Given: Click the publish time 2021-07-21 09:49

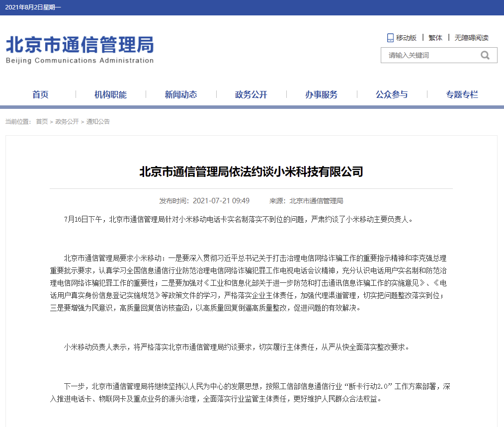Looking at the screenshot, I should coord(221,201).
